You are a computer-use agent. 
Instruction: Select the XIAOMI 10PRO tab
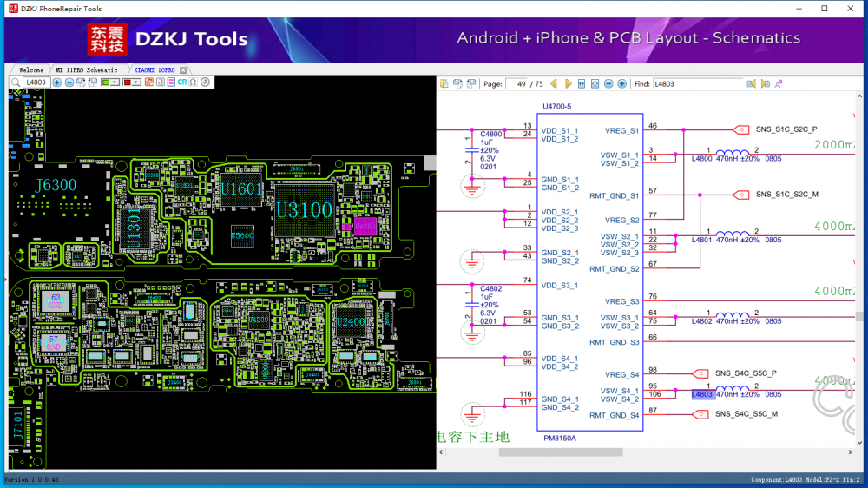click(155, 70)
